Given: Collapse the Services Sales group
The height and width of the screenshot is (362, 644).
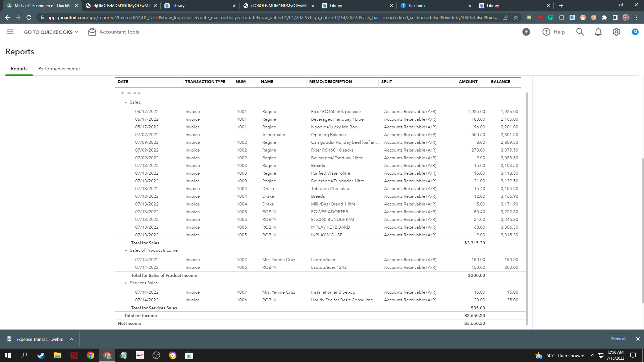Looking at the screenshot, I should point(126,283).
